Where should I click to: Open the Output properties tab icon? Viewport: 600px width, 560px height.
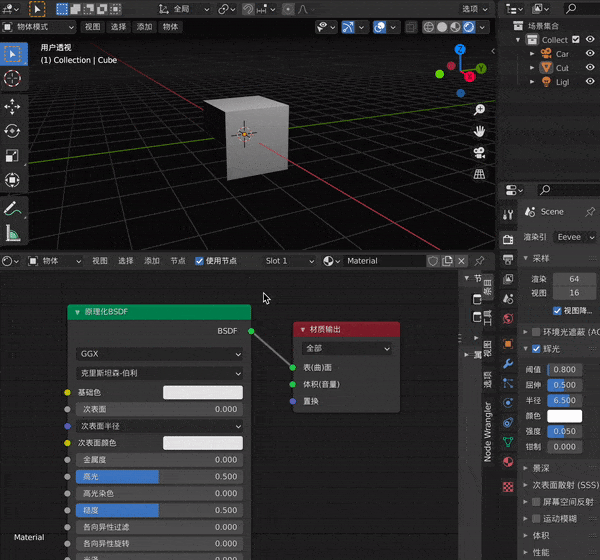[x=508, y=260]
